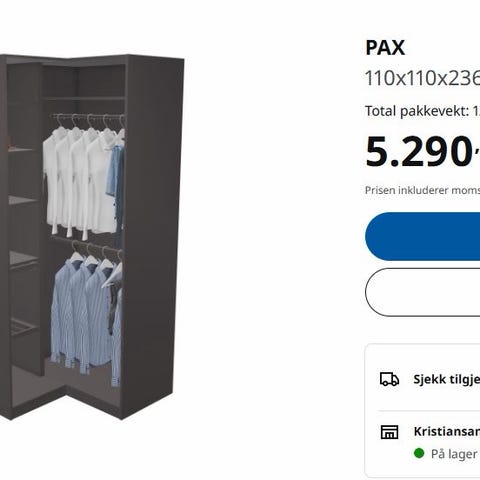
Task: Click the solid blue purchase button
Action: coord(423,236)
